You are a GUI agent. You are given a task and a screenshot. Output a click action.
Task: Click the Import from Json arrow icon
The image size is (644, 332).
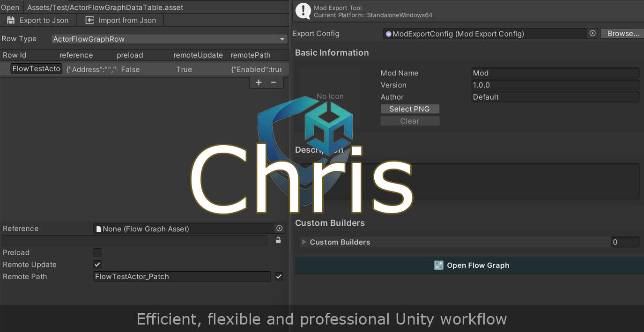tap(89, 20)
